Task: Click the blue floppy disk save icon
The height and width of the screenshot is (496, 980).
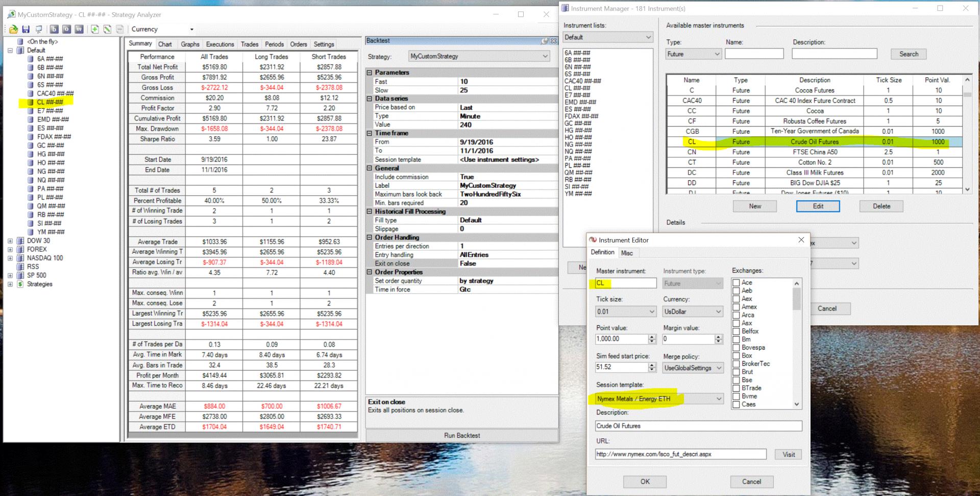Action: [26, 29]
